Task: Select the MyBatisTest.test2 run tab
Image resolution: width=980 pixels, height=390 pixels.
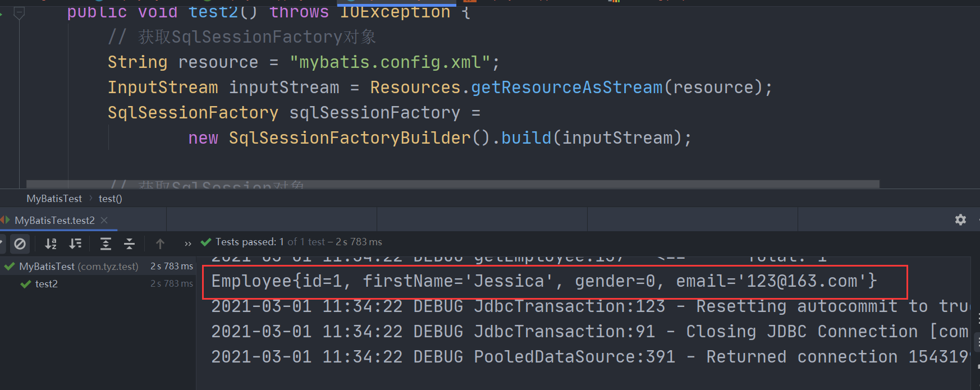Action: (54, 221)
